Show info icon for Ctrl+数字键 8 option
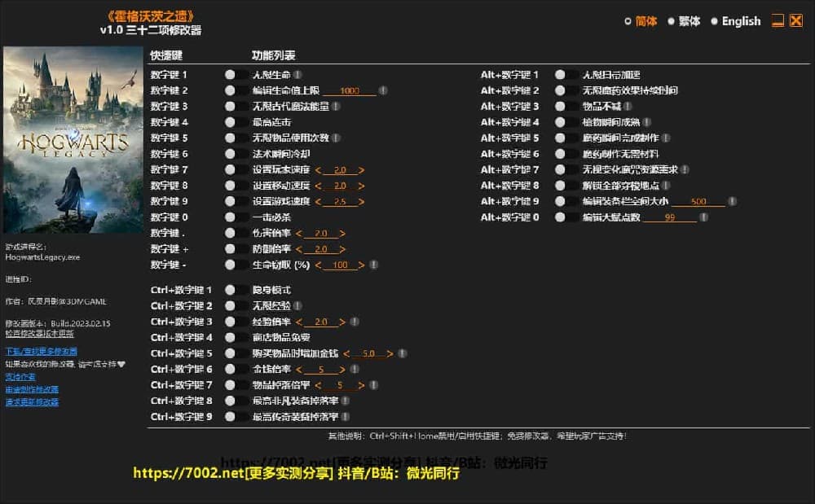The height and width of the screenshot is (504, 815). [x=345, y=401]
